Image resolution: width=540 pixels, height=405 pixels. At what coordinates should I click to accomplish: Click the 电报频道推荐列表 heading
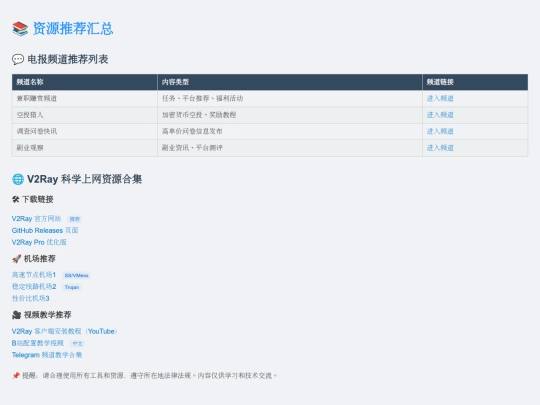68,59
